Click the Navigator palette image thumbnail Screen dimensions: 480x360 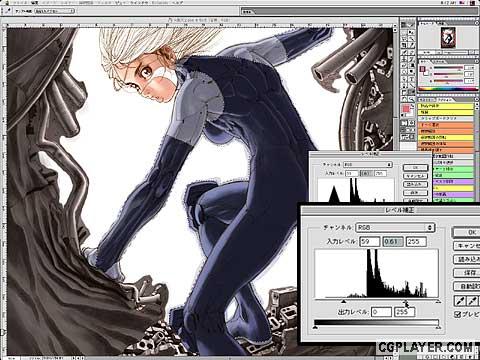tap(448, 38)
